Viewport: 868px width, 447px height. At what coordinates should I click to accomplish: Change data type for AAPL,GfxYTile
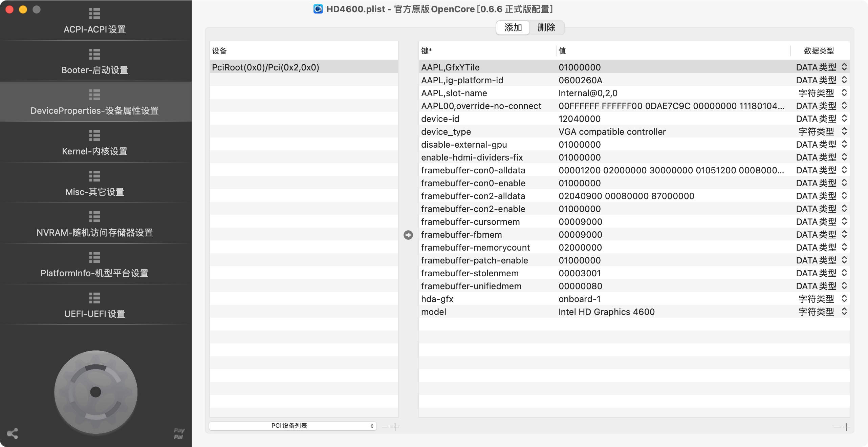[844, 67]
